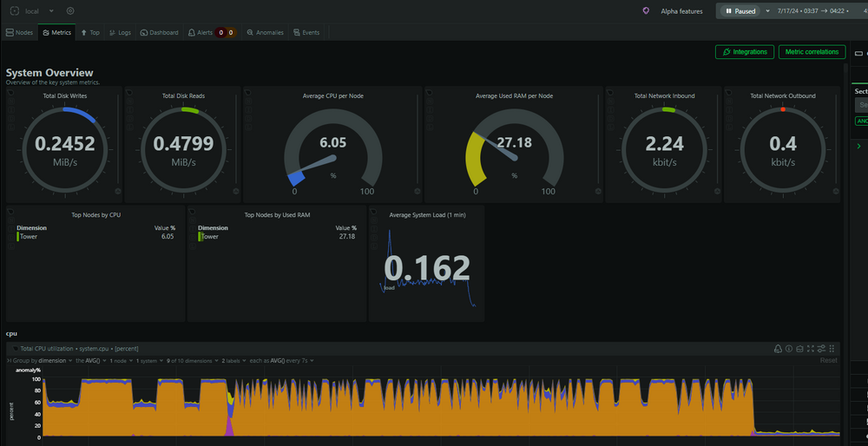Image resolution: width=868 pixels, height=446 pixels.
Task: Click the CPU chart drag-handle grid icon
Action: point(832,349)
